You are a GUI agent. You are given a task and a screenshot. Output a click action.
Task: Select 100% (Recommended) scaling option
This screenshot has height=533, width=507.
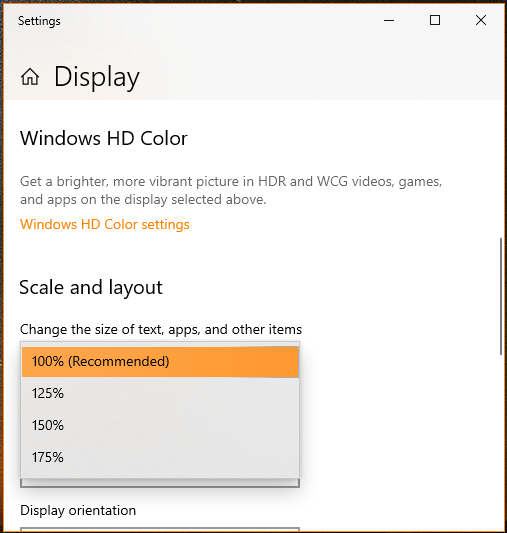(160, 362)
